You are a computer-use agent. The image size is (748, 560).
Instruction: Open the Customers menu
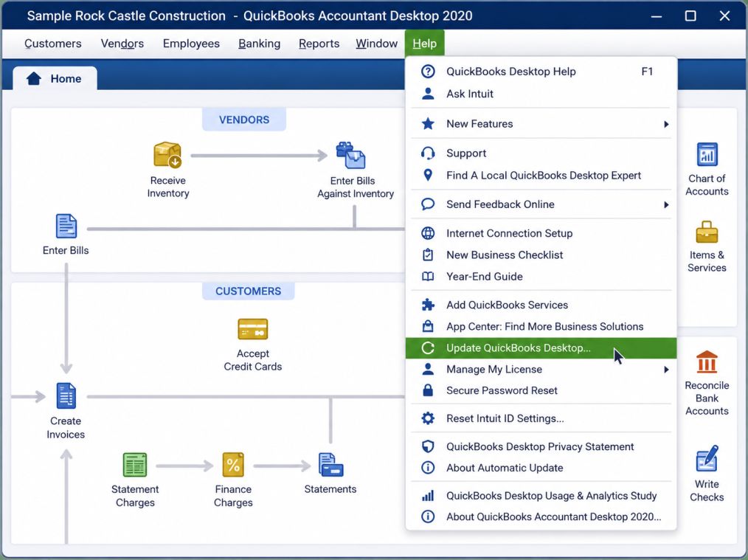coord(53,44)
